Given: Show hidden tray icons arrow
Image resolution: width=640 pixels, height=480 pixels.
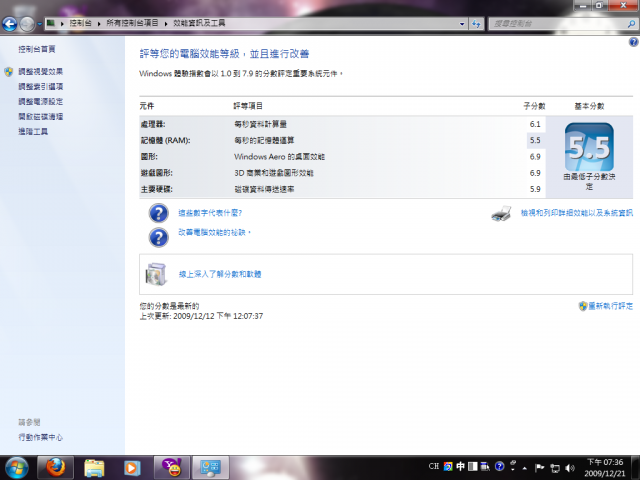Looking at the screenshot, I should 524,468.
